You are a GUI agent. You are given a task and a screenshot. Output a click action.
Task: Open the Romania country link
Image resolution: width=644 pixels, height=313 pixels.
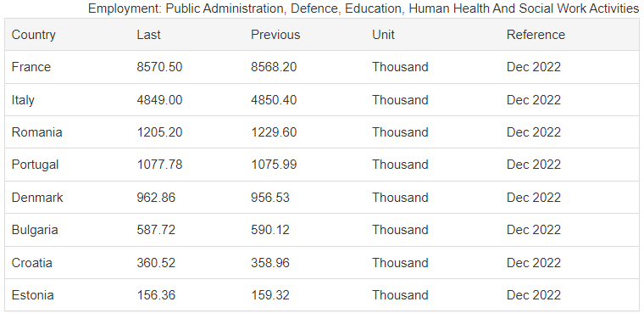click(37, 132)
